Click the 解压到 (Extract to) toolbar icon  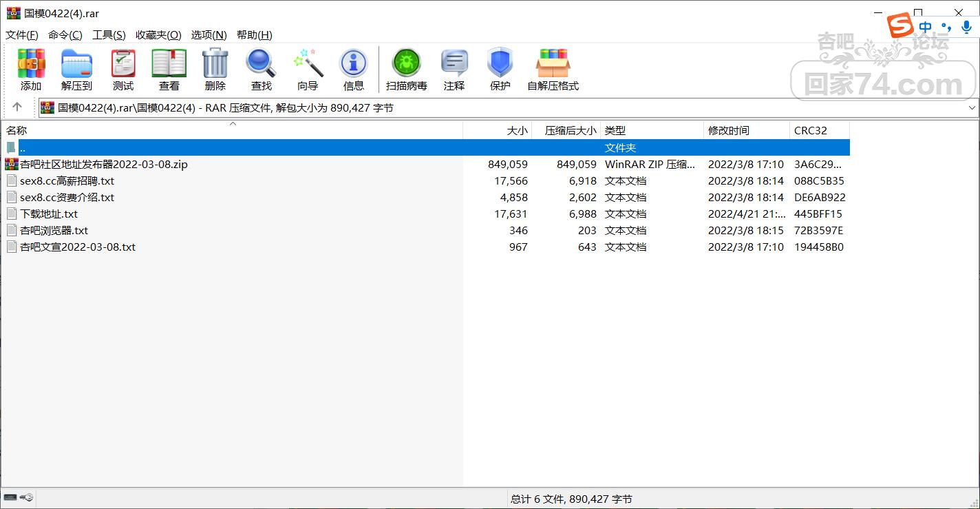pyautogui.click(x=76, y=63)
